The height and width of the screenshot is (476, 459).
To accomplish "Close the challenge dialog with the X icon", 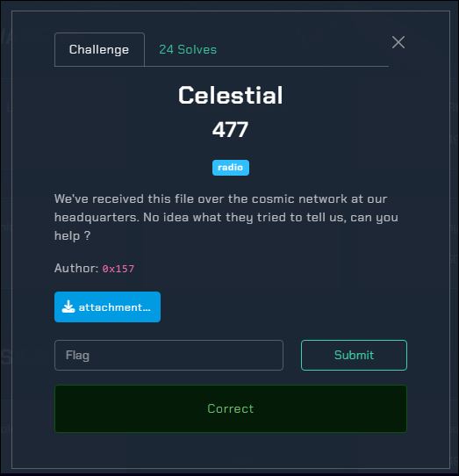I will click(x=398, y=42).
